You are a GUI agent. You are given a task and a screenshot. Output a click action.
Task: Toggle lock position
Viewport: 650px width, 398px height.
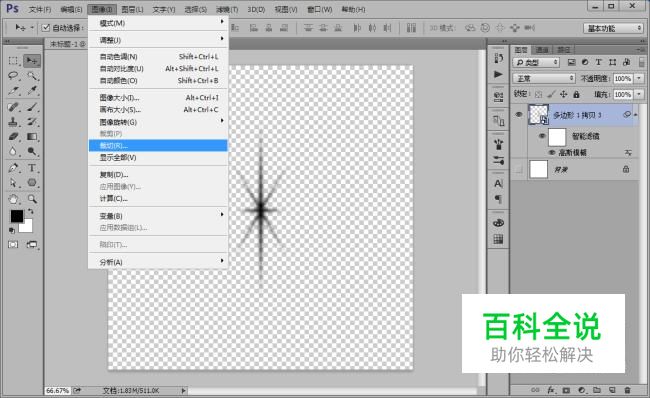564,95
